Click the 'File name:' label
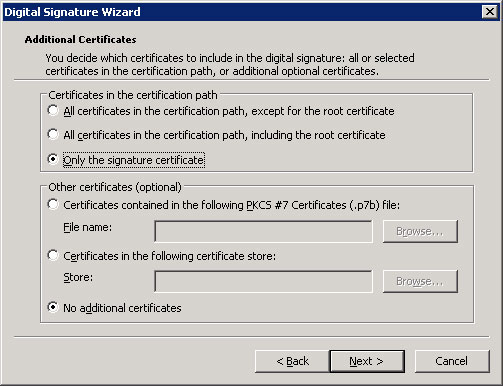The image size is (503, 386). tap(88, 227)
